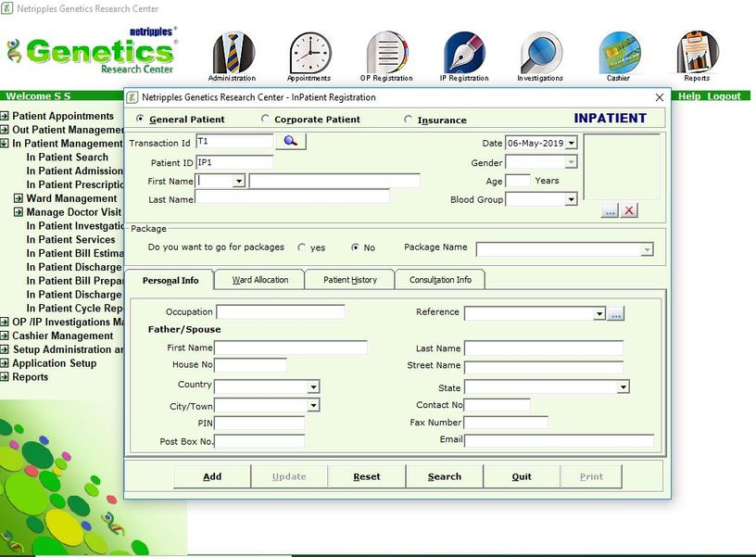756x557 pixels.
Task: Select the Corporate Patient radio option
Action: 265,119
